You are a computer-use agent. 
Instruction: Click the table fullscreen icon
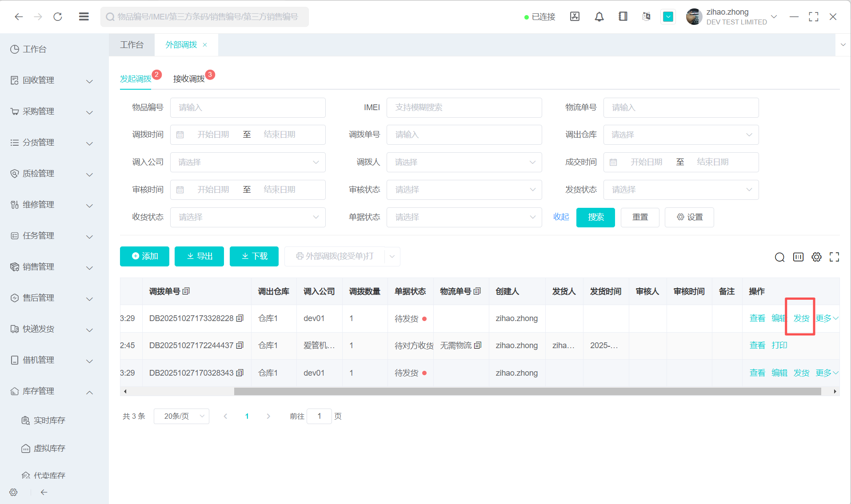point(834,257)
